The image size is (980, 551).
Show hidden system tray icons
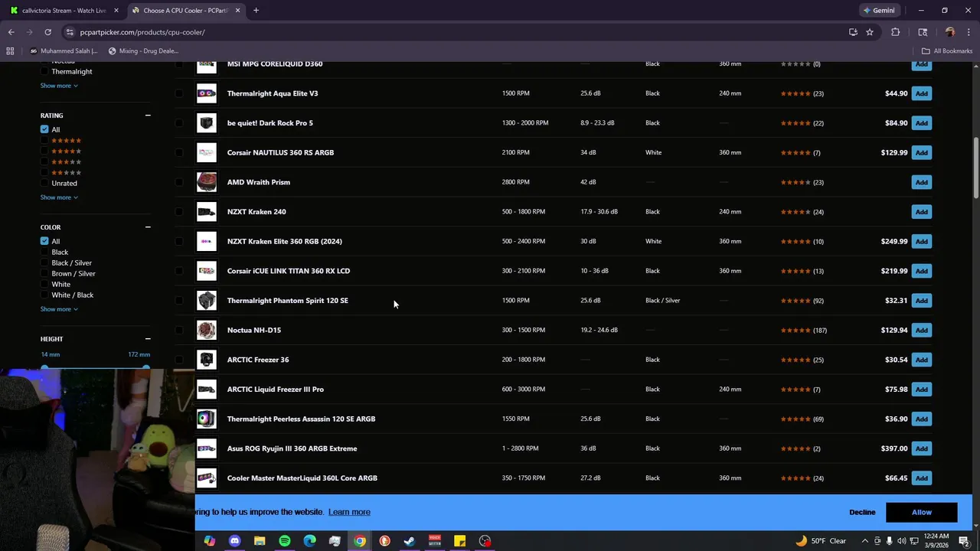click(864, 541)
